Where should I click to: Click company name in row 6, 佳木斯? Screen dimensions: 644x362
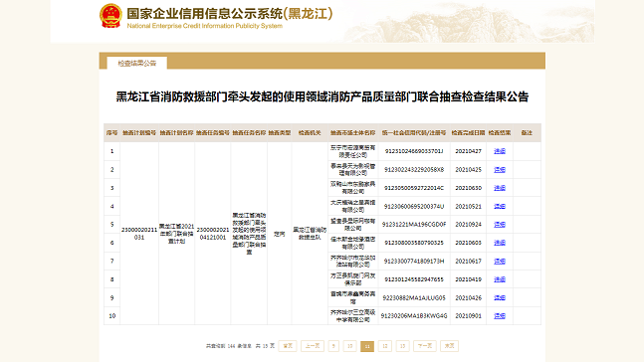click(x=352, y=243)
